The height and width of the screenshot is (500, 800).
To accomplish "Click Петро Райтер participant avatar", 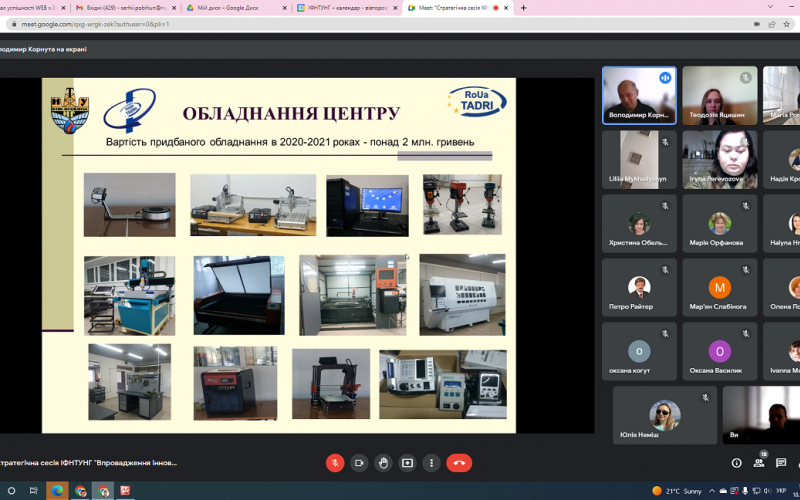I will click(639, 287).
